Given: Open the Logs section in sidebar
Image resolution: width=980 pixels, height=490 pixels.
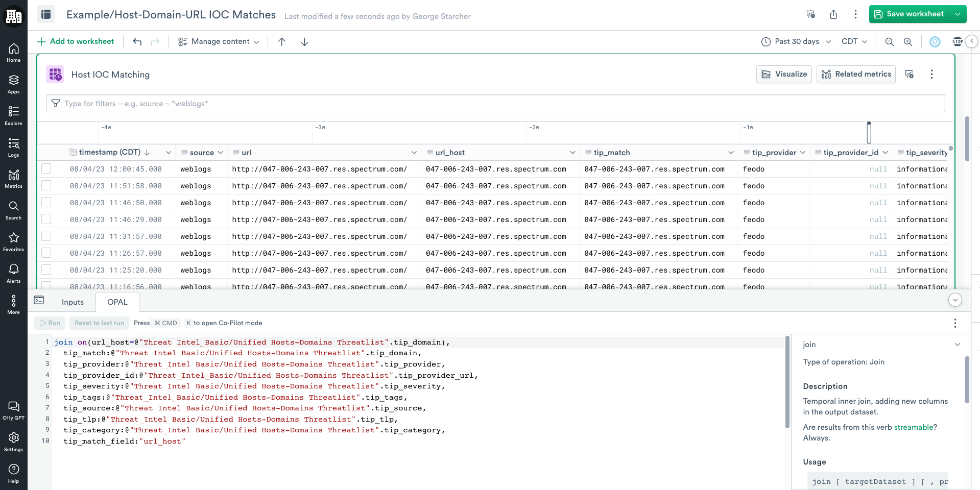Looking at the screenshot, I should [x=14, y=147].
